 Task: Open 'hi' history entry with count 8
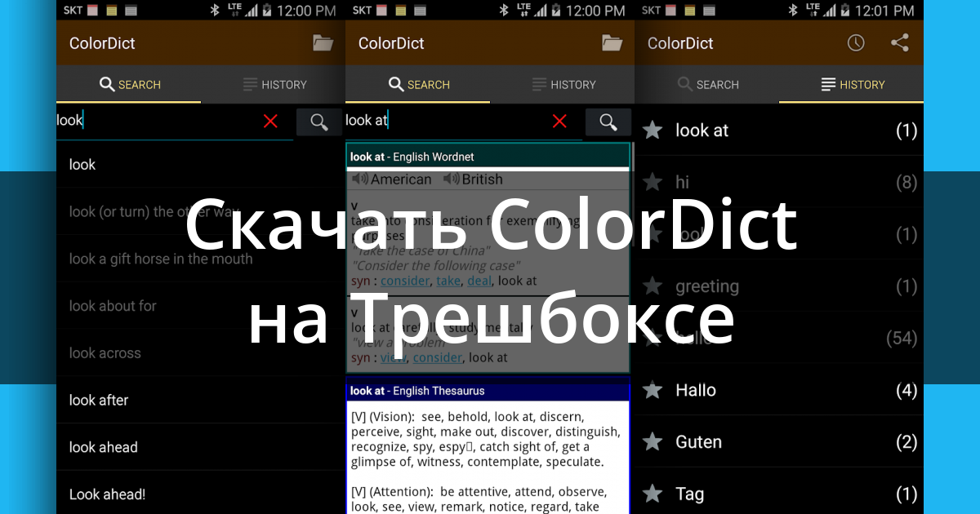click(x=779, y=182)
